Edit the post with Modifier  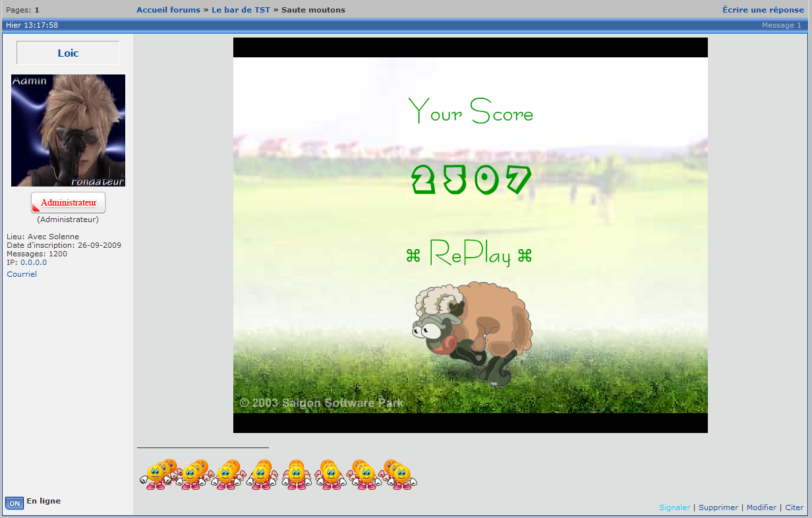761,507
